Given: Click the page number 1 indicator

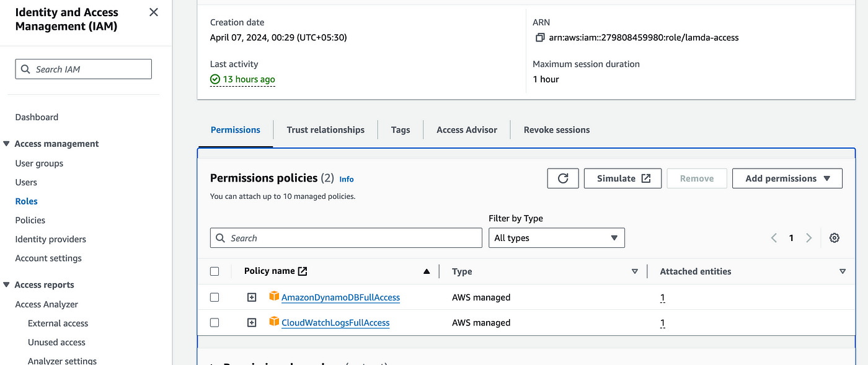Looking at the screenshot, I should [x=791, y=238].
